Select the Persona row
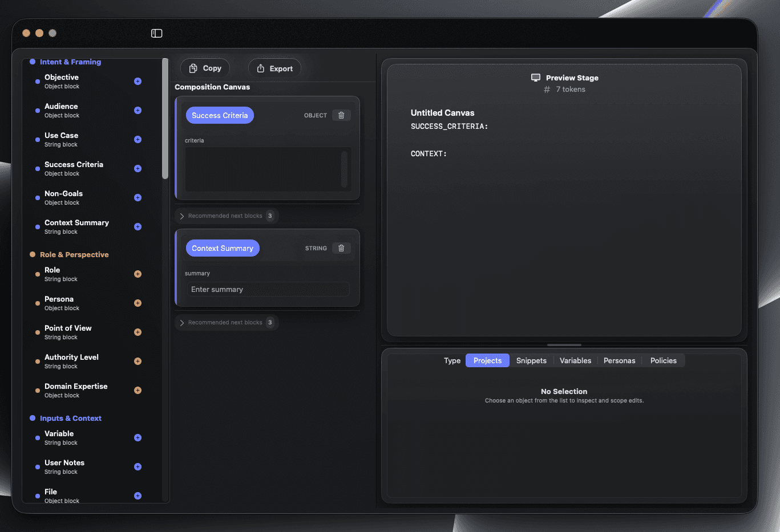The height and width of the screenshot is (532, 780). pyautogui.click(x=88, y=303)
